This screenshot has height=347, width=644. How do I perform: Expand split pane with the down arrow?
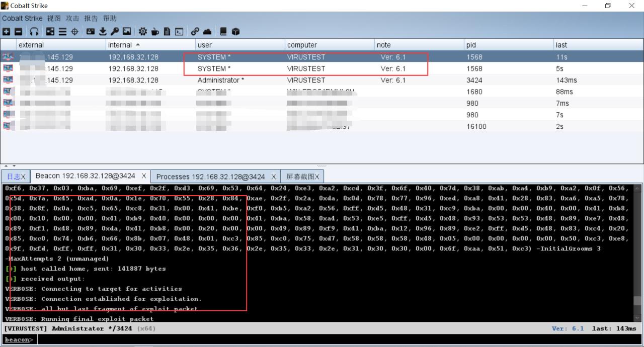14,165
